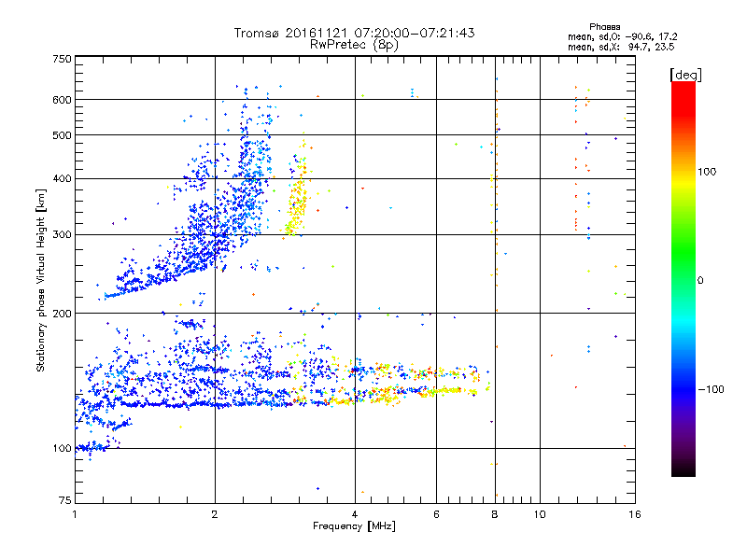
Task: Click the x-axis tick label '10'
Action: tap(540, 514)
